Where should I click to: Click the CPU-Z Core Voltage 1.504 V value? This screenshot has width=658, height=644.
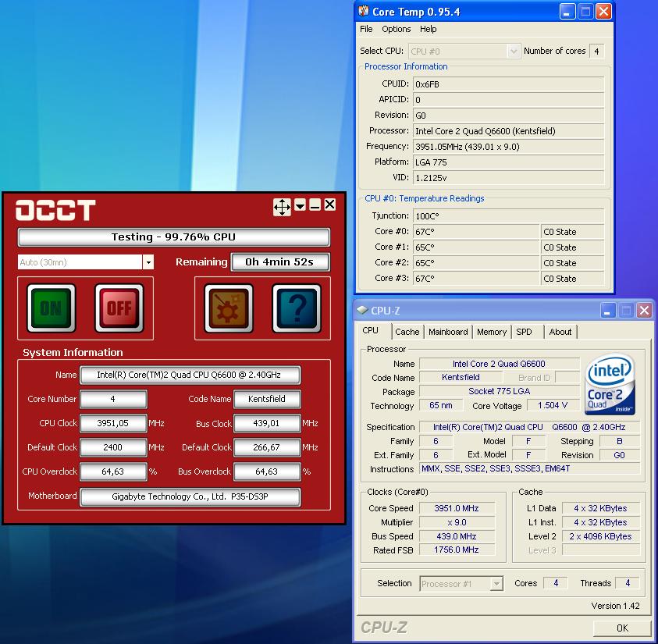point(553,405)
